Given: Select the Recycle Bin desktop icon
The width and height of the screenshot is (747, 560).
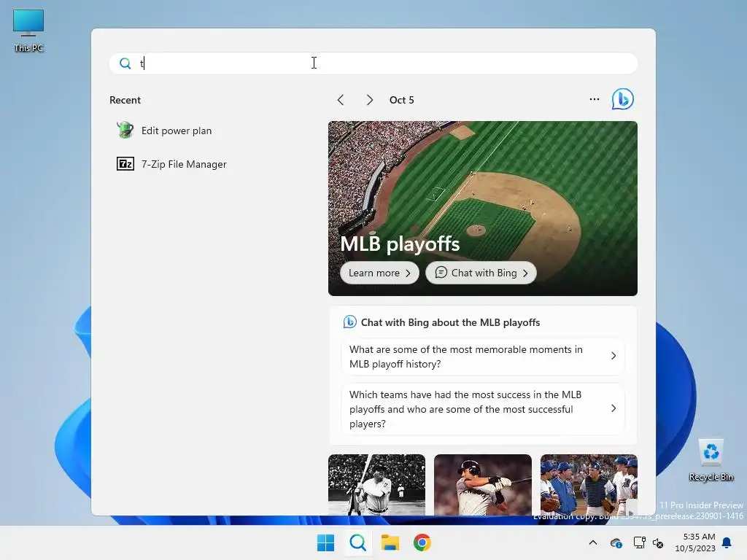Looking at the screenshot, I should coord(711,460).
